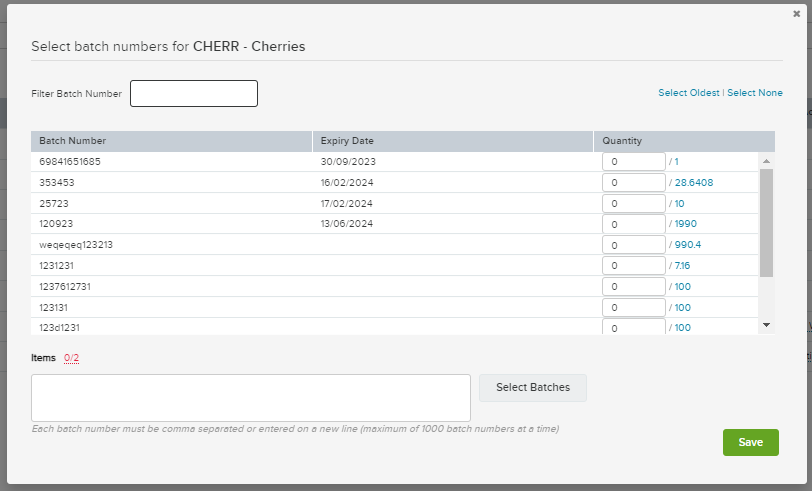Click quantity input for batch 25723

[x=633, y=204]
